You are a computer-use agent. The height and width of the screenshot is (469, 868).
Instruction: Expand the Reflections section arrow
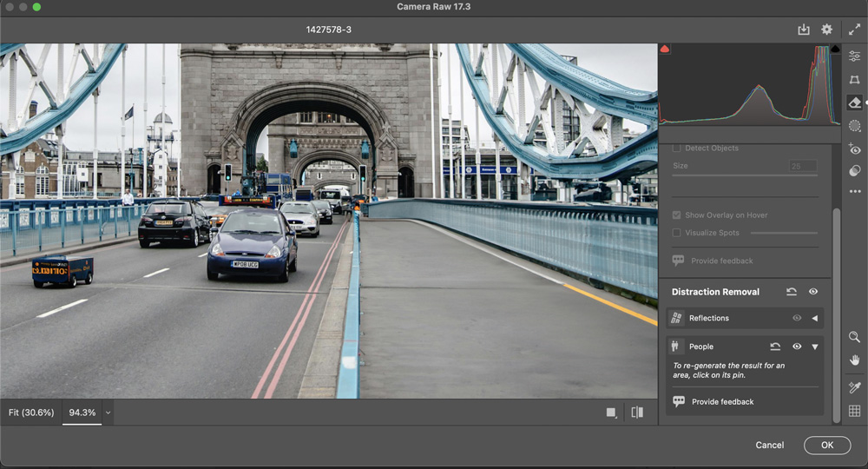pos(814,318)
